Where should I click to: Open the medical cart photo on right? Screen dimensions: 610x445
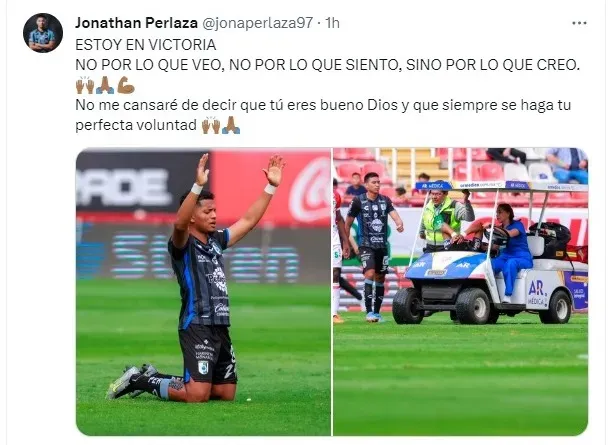461,292
